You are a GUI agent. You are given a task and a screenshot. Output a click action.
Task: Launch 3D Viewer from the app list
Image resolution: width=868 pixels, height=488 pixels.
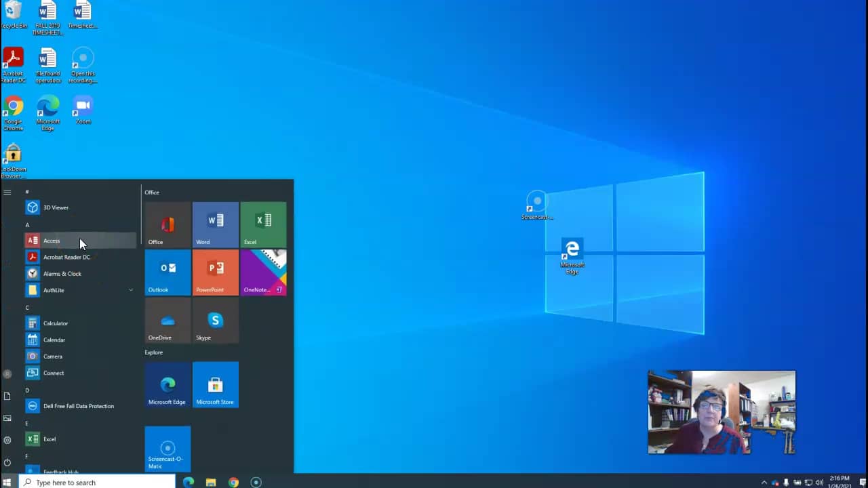coord(80,207)
